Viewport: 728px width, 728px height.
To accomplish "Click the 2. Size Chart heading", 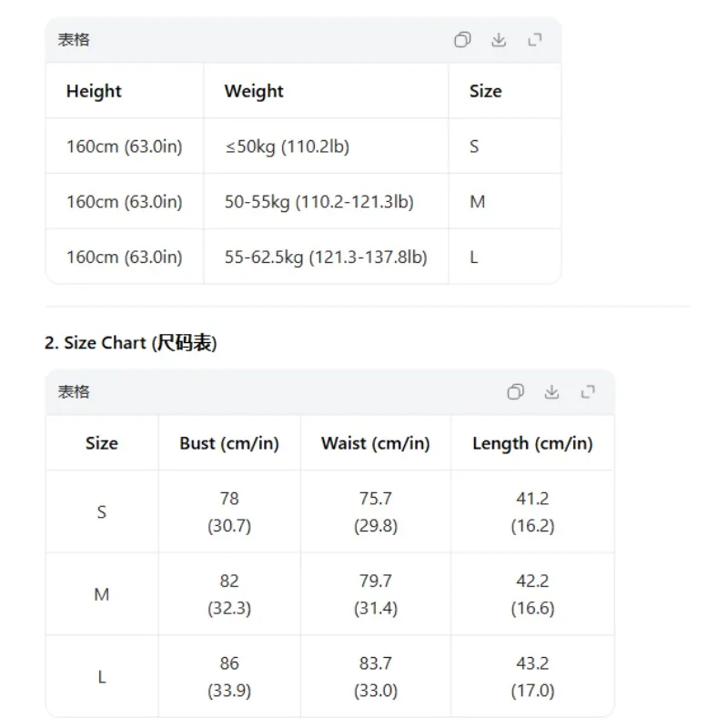I will coord(131,343).
